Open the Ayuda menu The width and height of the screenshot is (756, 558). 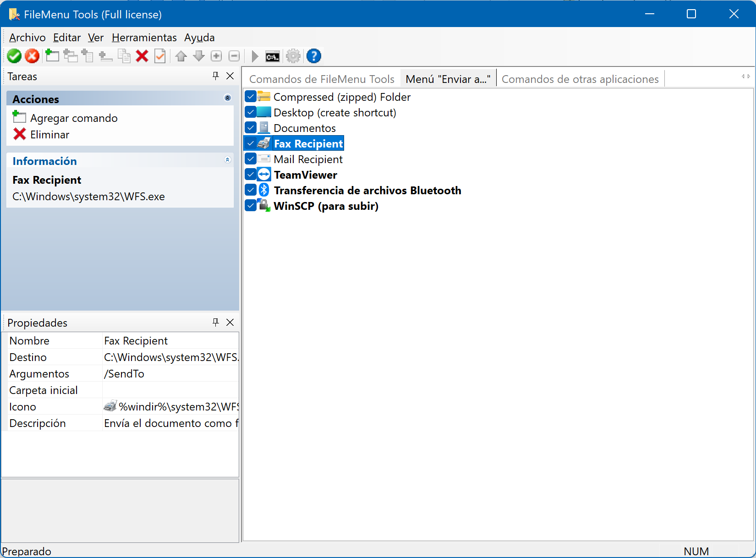click(x=199, y=38)
